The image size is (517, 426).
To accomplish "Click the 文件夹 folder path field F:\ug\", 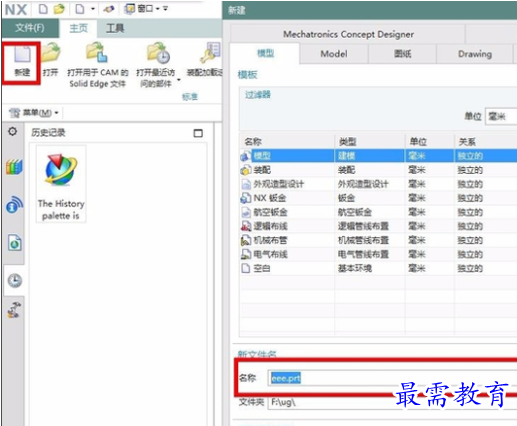I will click(x=393, y=402).
